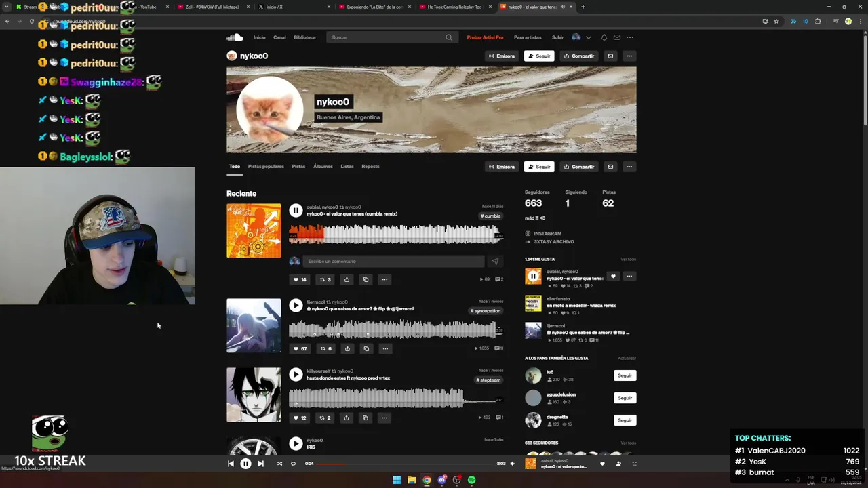The image size is (868, 488).
Task: Follow dregnette with Seguir button
Action: point(625,420)
